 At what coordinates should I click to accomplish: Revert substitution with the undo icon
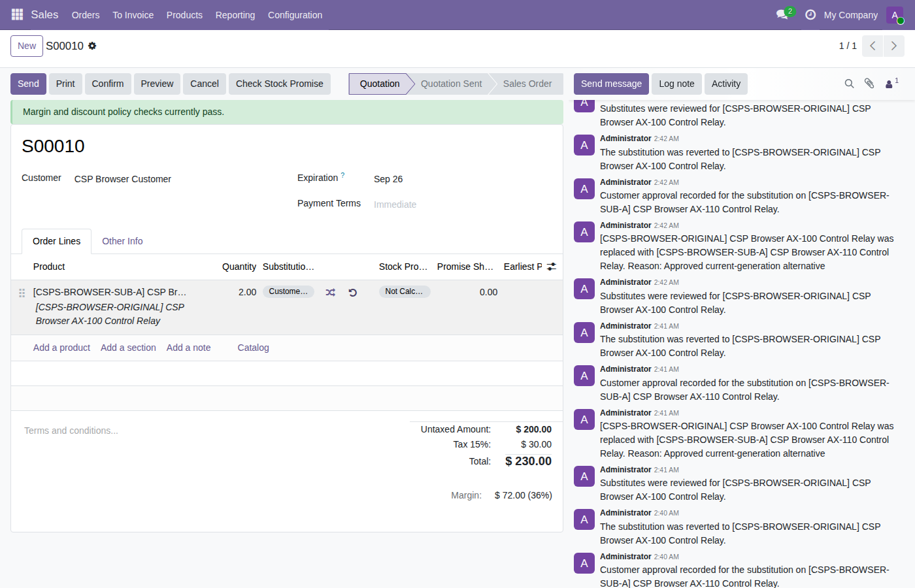coord(353,293)
